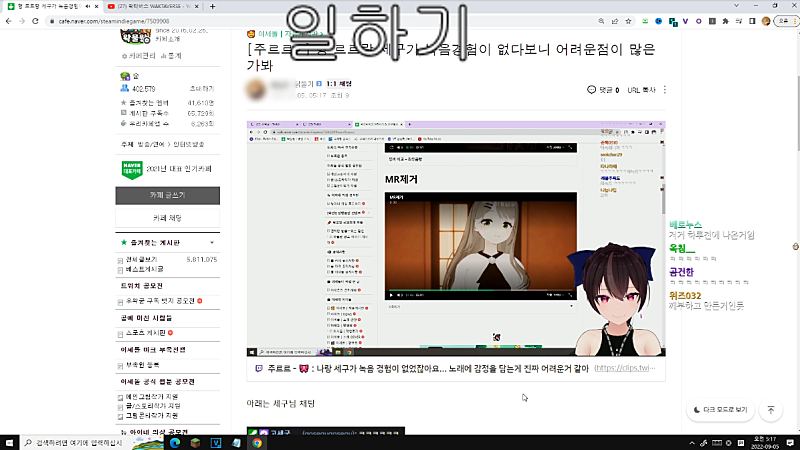This screenshot has width=800, height=450.
Task: Open the Minecraft block icon in taskbar
Action: click(195, 443)
